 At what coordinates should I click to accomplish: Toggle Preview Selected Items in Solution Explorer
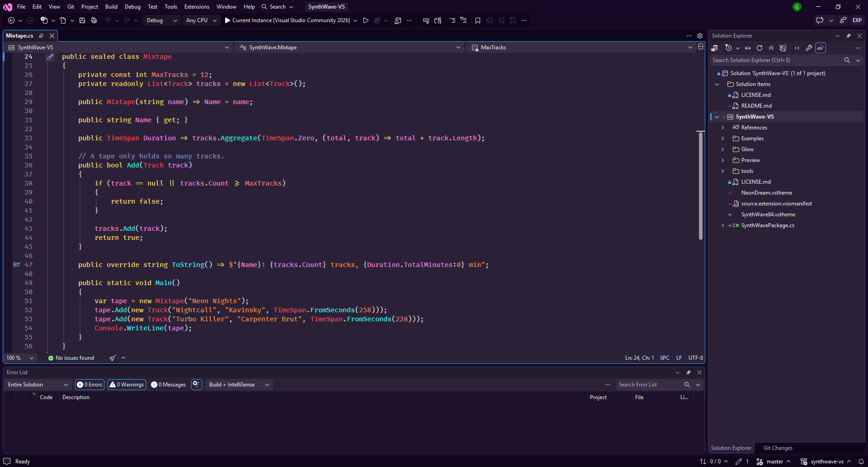pos(821,48)
